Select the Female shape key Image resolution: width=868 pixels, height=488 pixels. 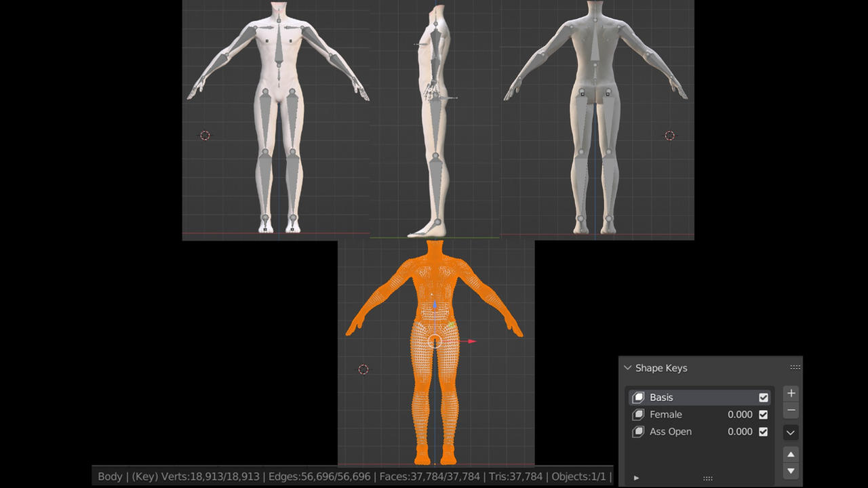[700, 415]
